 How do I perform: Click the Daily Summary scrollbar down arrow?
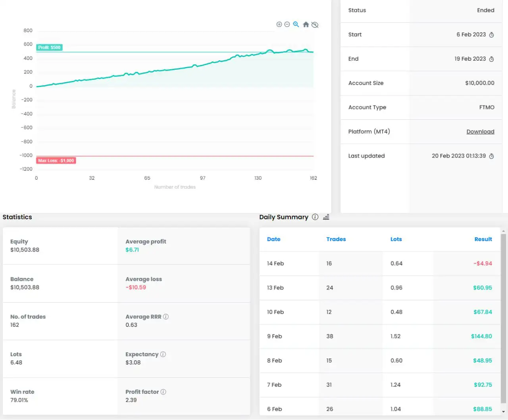(x=504, y=412)
